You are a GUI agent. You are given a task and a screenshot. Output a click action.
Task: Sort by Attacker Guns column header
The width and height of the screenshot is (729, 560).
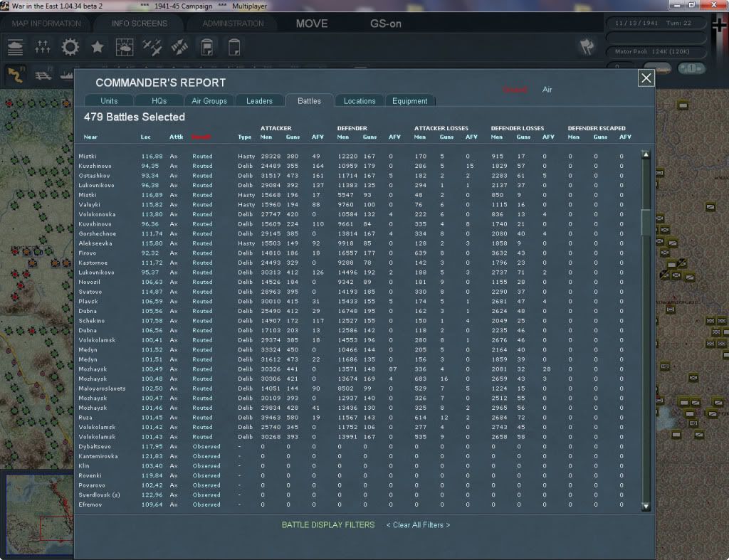(293, 137)
